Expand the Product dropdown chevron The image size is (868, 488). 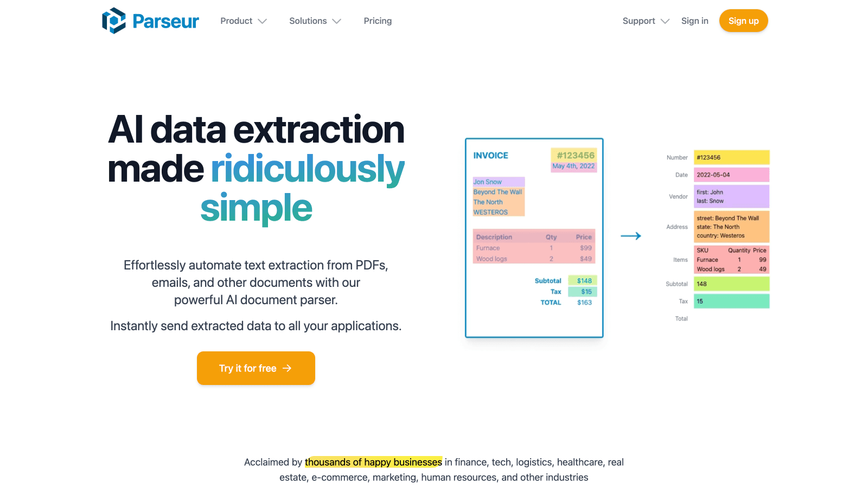click(x=263, y=21)
